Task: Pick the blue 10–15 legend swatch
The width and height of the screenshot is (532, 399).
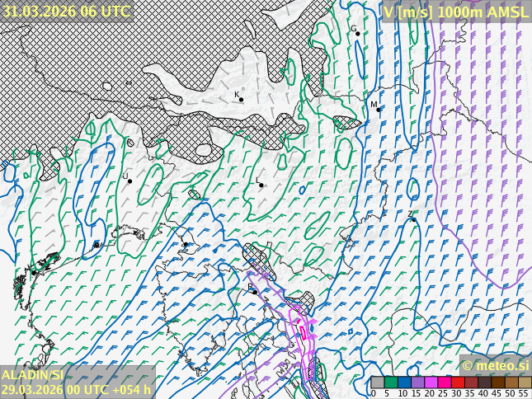Action: (x=404, y=383)
